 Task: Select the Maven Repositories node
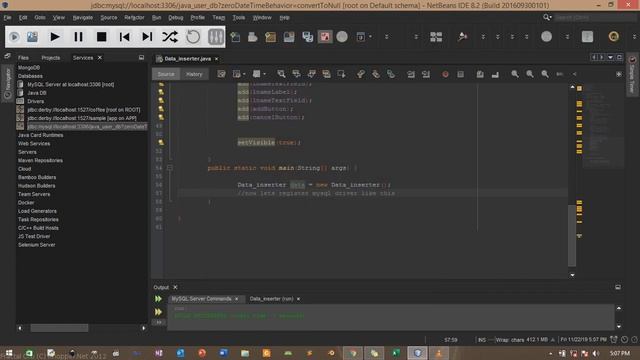[x=40, y=160]
